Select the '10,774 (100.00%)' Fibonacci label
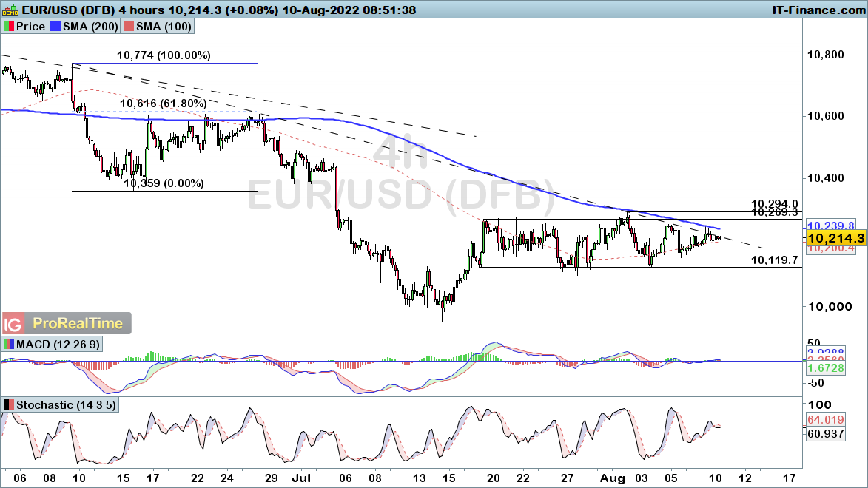 tap(164, 55)
